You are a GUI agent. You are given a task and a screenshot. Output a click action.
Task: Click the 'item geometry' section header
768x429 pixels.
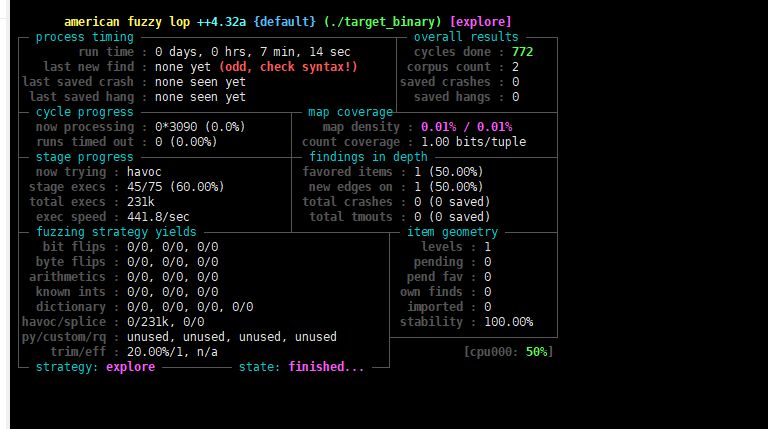452,232
